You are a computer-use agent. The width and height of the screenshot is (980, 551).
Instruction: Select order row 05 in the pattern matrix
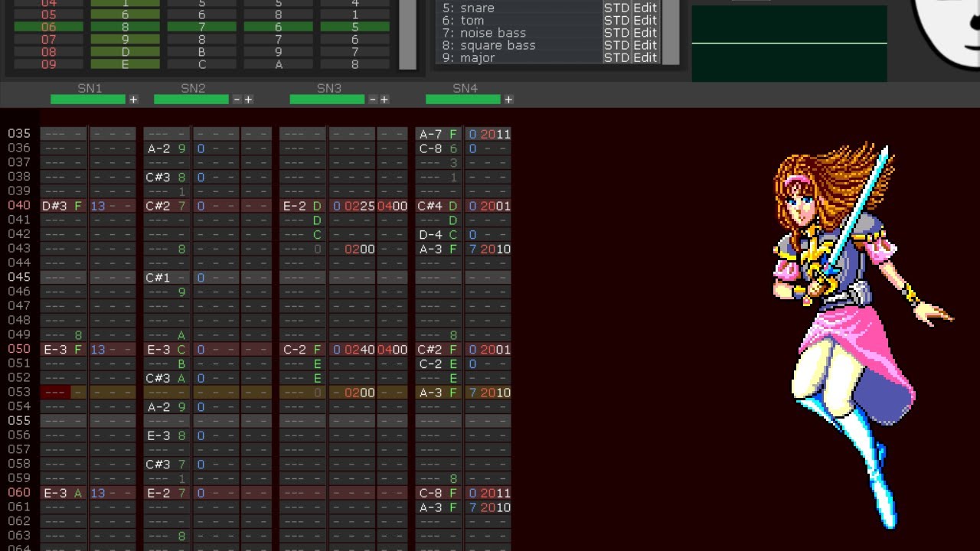(x=49, y=15)
